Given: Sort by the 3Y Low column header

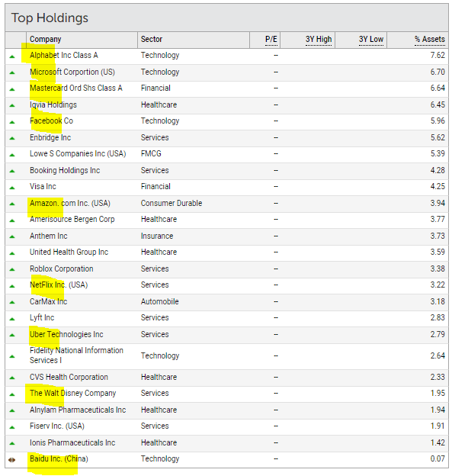Looking at the screenshot, I should click(371, 40).
